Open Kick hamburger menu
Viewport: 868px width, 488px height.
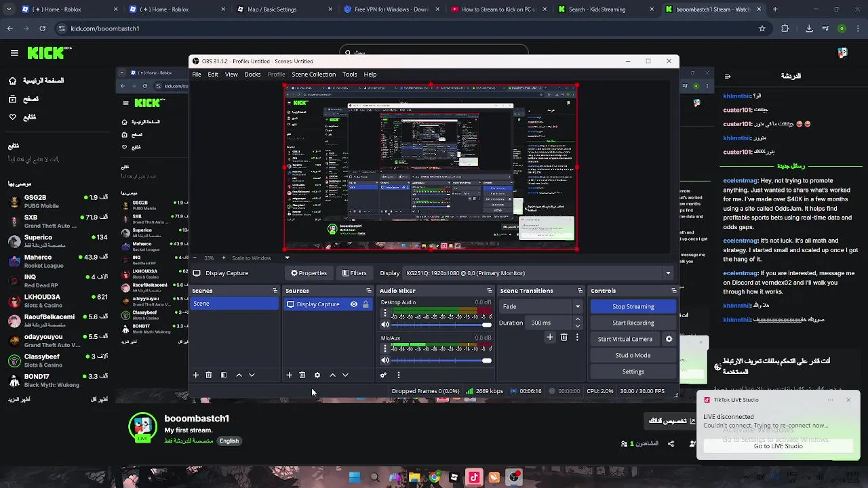[x=14, y=52]
